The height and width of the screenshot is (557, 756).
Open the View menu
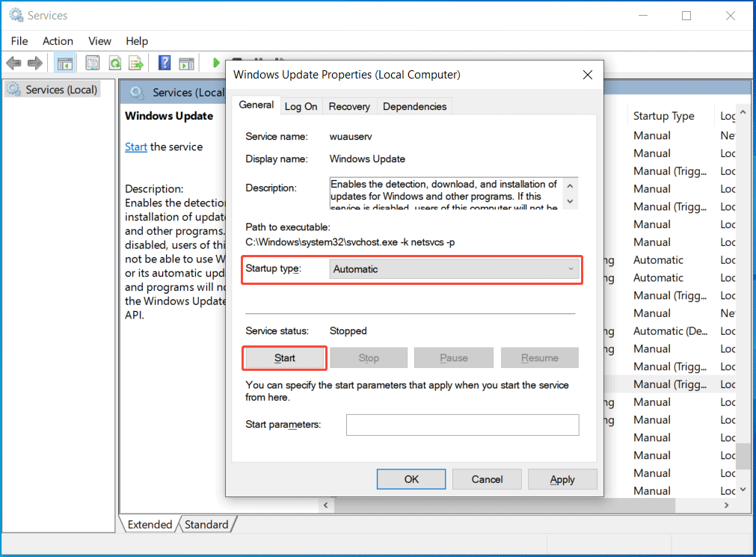pyautogui.click(x=99, y=41)
